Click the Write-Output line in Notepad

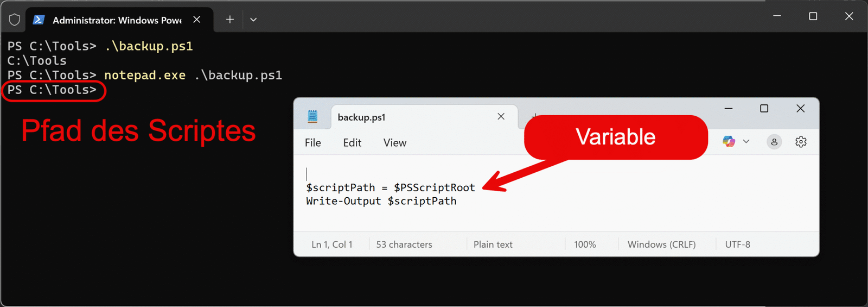click(x=381, y=201)
